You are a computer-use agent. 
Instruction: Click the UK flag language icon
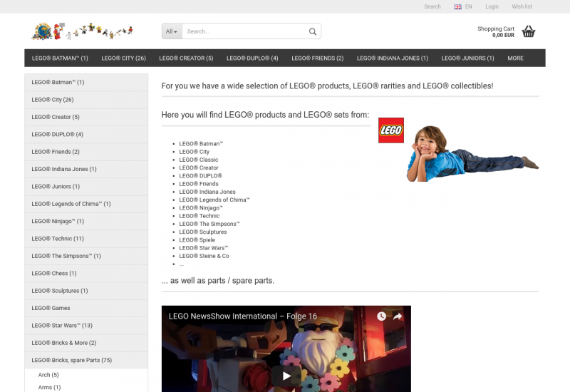point(457,6)
